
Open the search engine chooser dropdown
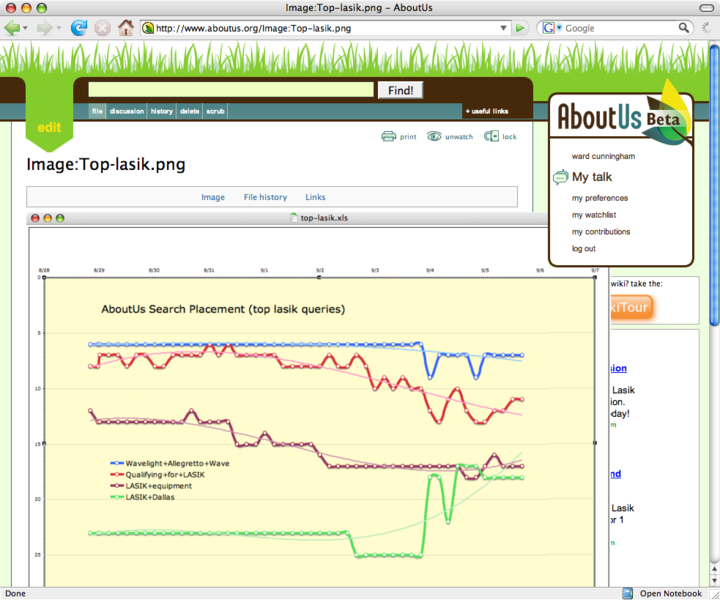pos(559,28)
